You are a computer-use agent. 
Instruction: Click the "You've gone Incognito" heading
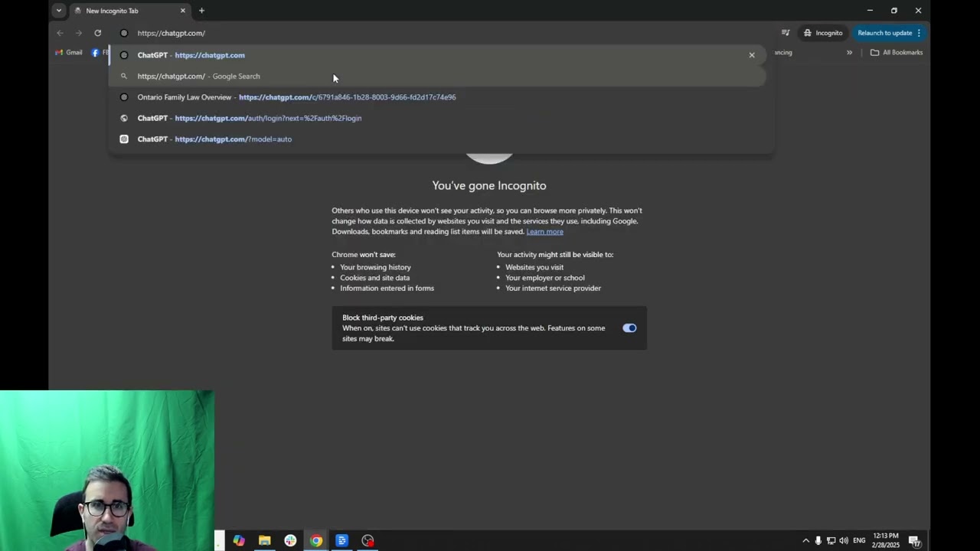coord(489,186)
